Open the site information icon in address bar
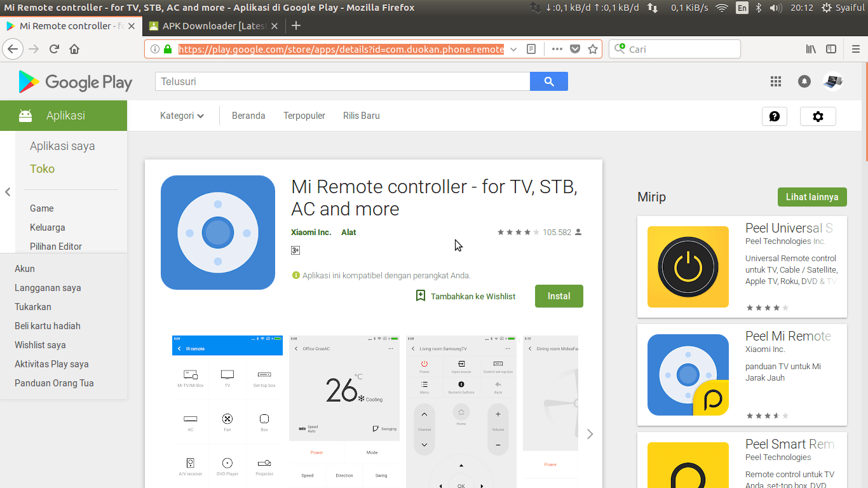Image resolution: width=868 pixels, height=488 pixels. pyautogui.click(x=154, y=49)
